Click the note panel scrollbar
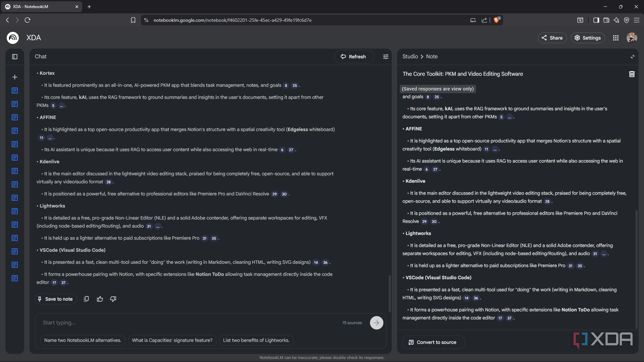Viewport: 644px width, 362px height. click(x=636, y=269)
